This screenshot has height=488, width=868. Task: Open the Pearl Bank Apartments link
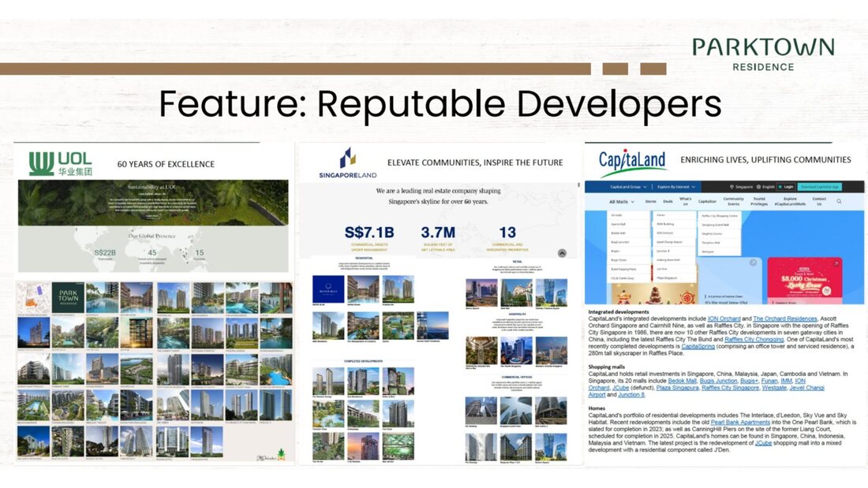click(x=740, y=422)
